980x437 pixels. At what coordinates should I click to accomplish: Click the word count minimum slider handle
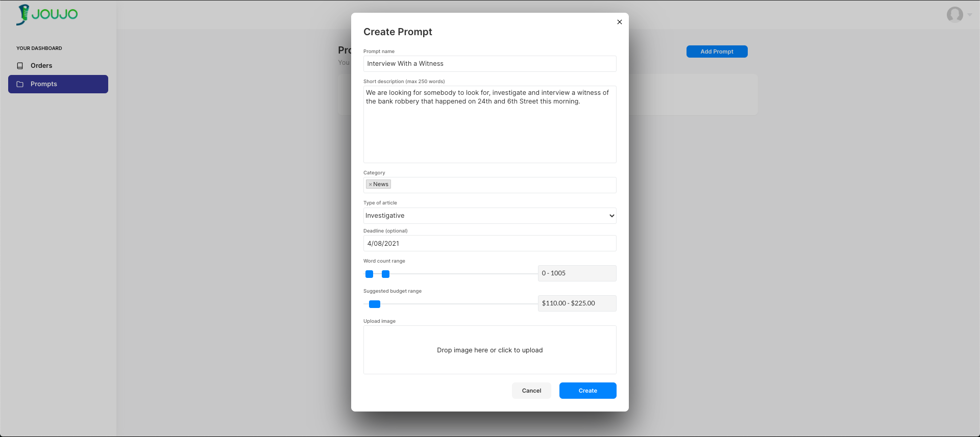click(x=369, y=274)
